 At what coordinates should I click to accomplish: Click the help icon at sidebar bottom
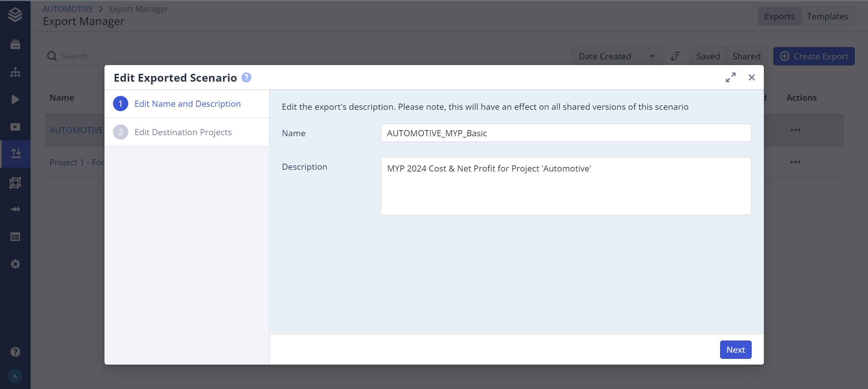tap(15, 352)
